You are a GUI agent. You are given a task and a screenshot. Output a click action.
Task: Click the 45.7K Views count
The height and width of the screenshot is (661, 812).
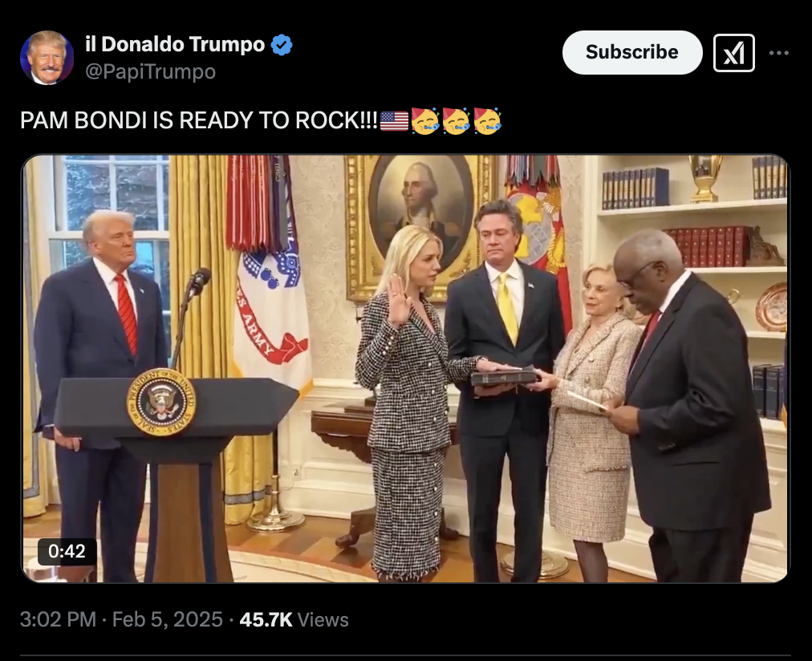294,619
